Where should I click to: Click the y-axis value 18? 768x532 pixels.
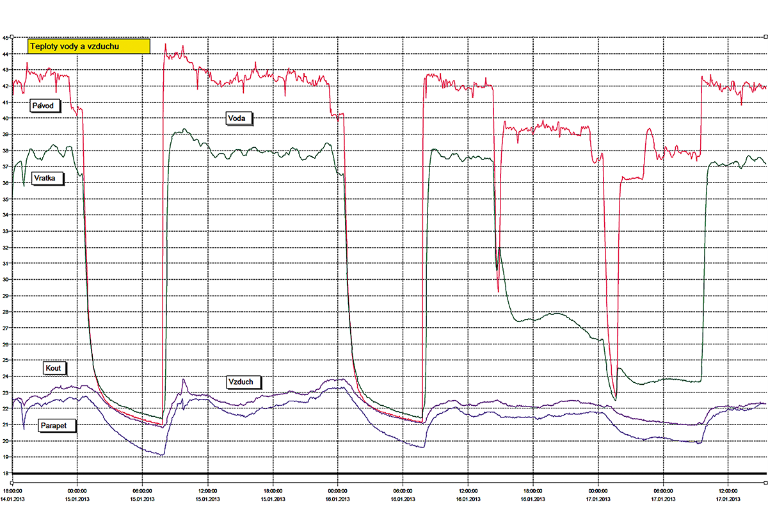pos(5,474)
